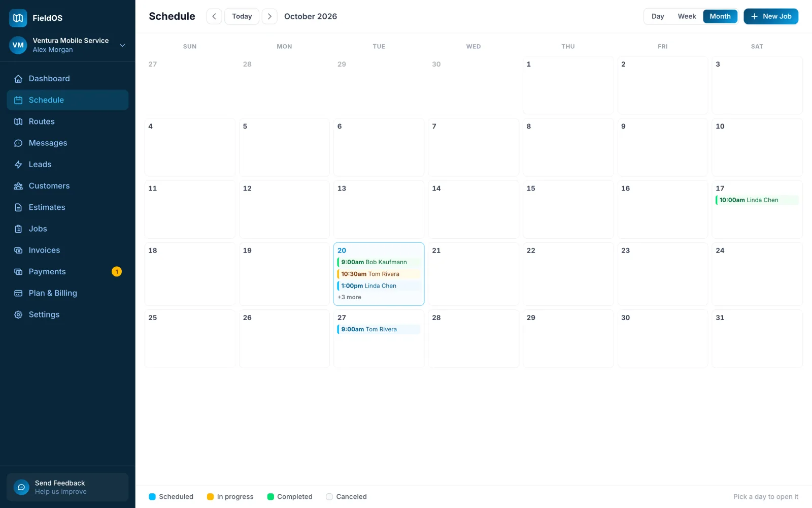Click the Payments icon in sidebar
Image resolution: width=812 pixels, height=508 pixels.
pos(18,272)
